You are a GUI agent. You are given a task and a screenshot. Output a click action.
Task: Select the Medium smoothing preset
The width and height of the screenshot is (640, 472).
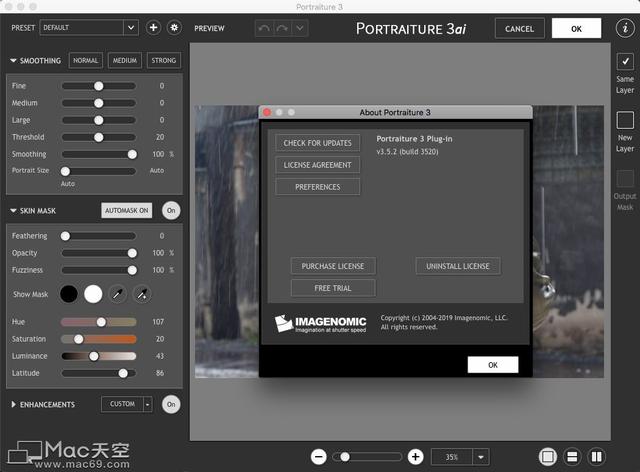coord(125,60)
